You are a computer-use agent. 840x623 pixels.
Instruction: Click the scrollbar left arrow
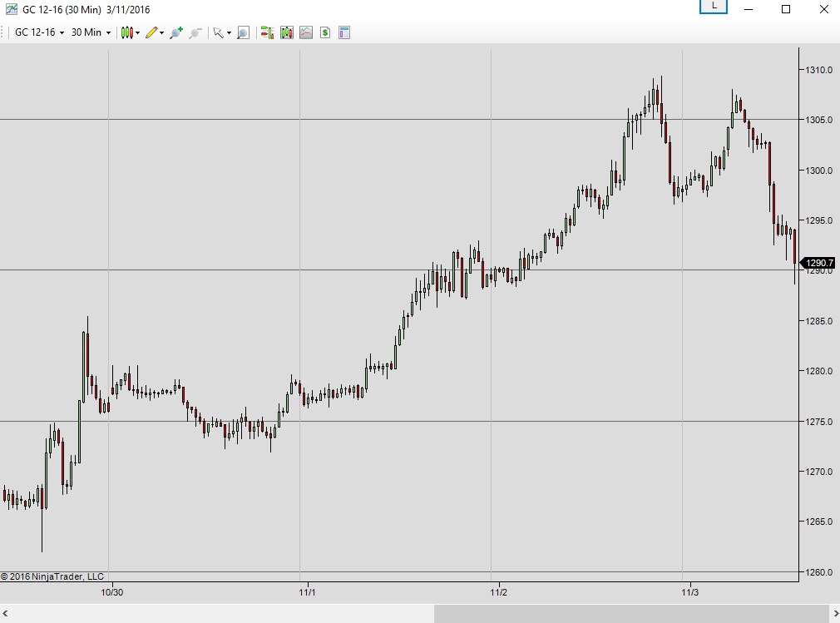(x=5, y=613)
